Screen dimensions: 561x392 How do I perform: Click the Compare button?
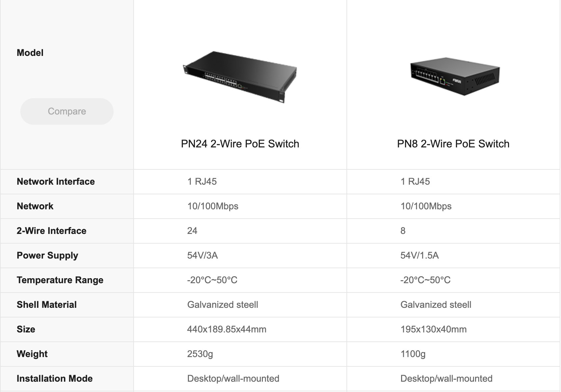tap(67, 111)
